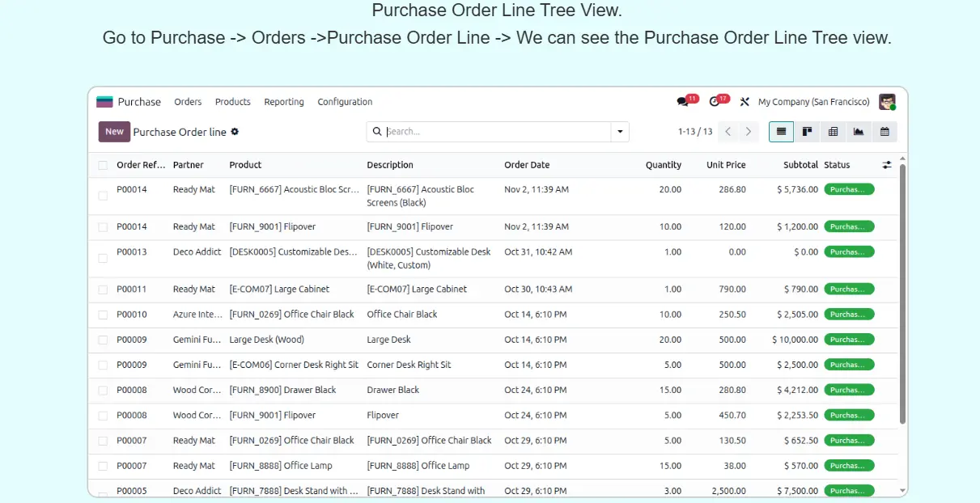The width and height of the screenshot is (980, 503).
Task: Switch to Graph view
Action: (x=859, y=132)
